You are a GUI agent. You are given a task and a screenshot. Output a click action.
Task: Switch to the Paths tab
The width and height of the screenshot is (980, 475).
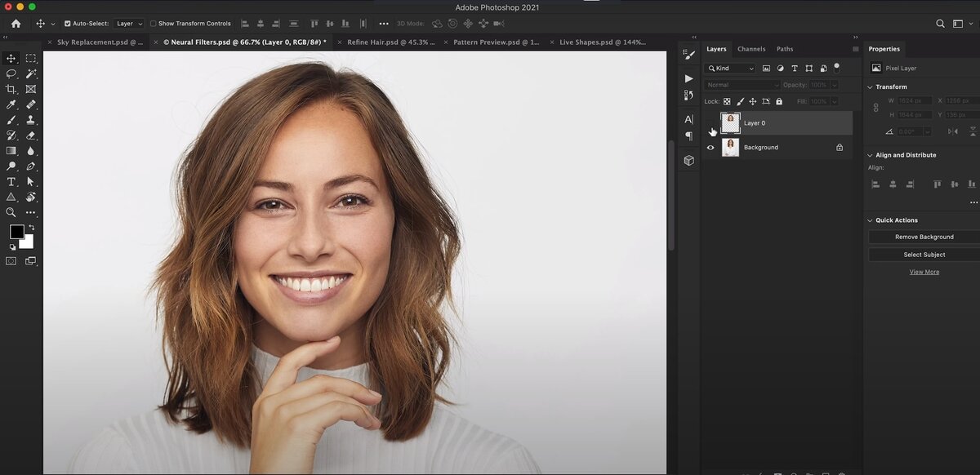[785, 49]
